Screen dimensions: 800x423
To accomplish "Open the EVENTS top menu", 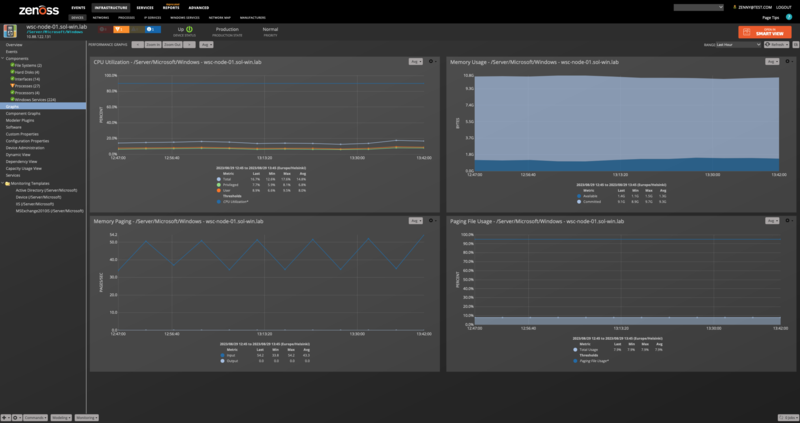I will pos(79,8).
